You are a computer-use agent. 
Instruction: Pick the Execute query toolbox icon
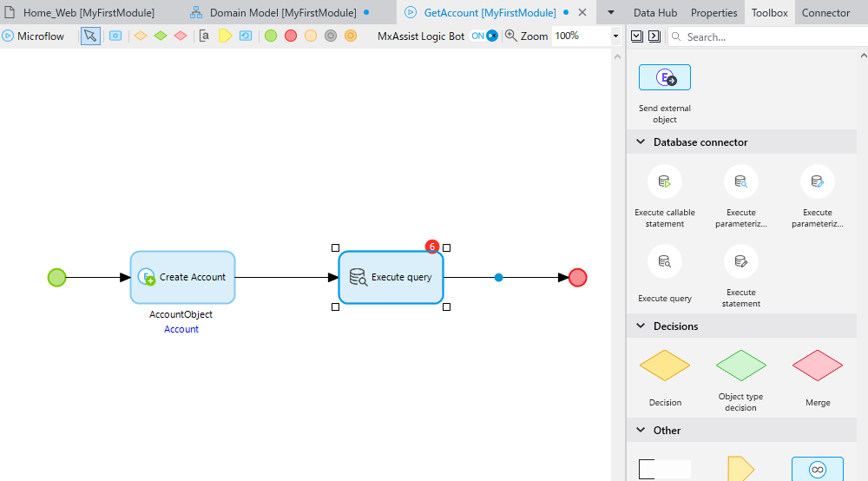point(664,261)
